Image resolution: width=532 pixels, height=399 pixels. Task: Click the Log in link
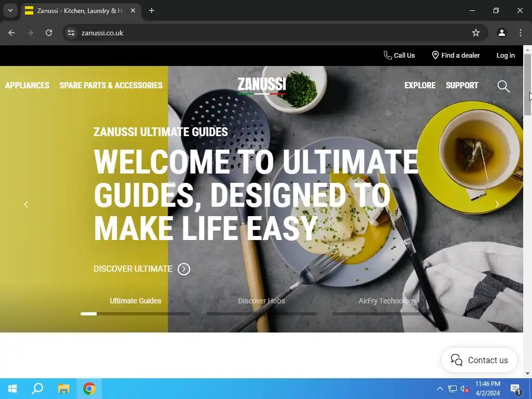tap(506, 55)
